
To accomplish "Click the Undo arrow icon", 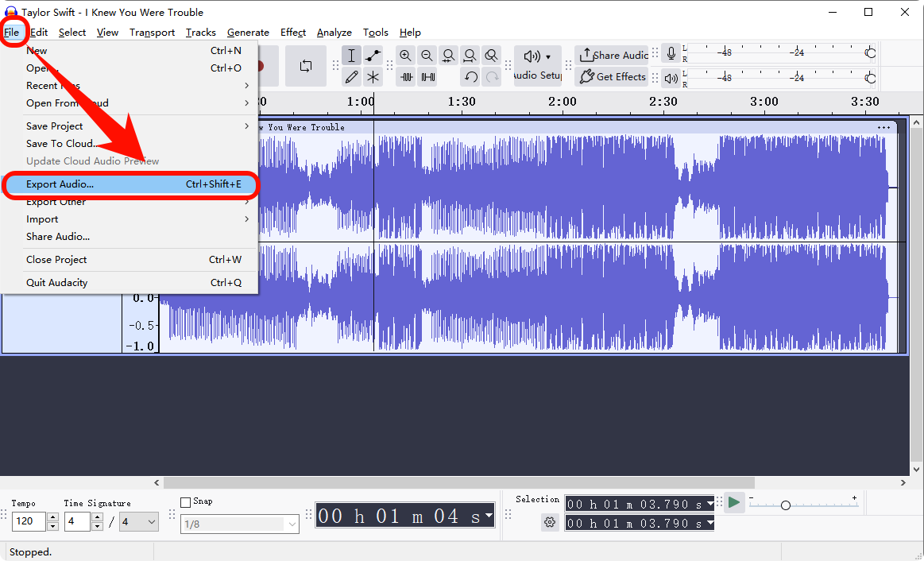I will tap(470, 76).
